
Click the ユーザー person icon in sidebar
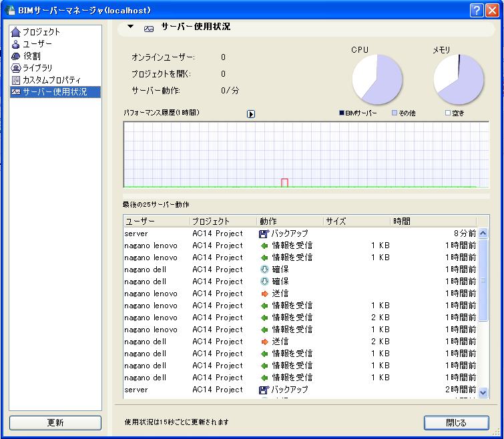point(16,44)
